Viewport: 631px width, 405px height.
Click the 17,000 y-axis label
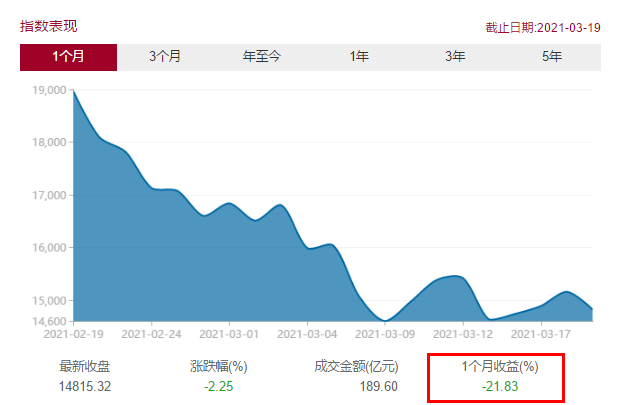click(x=49, y=196)
